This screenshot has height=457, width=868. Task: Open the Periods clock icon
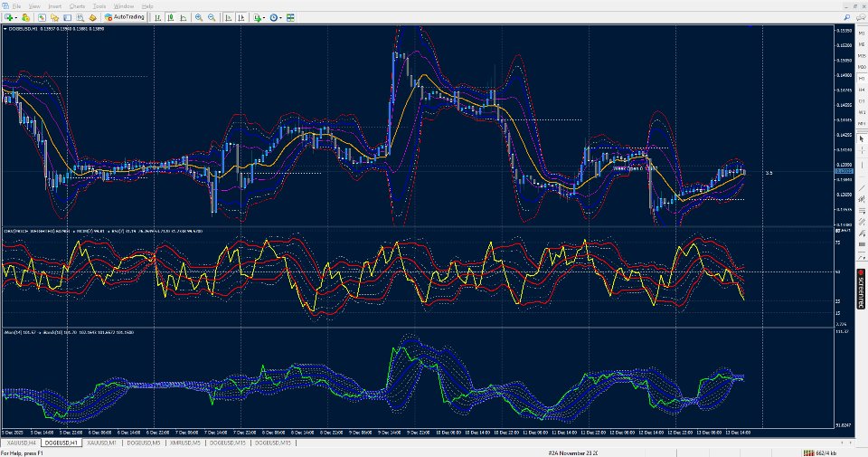pos(273,18)
